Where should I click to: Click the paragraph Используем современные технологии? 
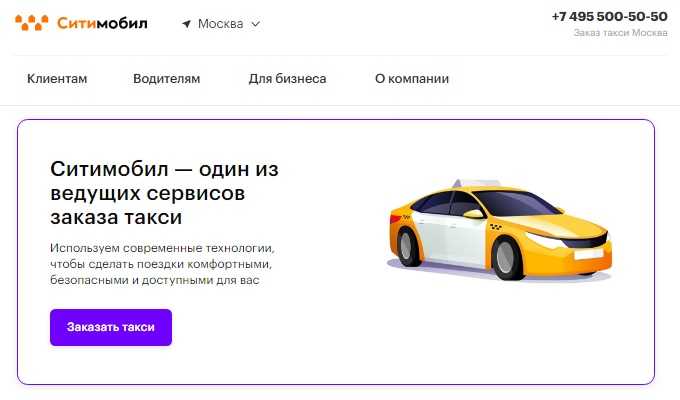(162, 264)
